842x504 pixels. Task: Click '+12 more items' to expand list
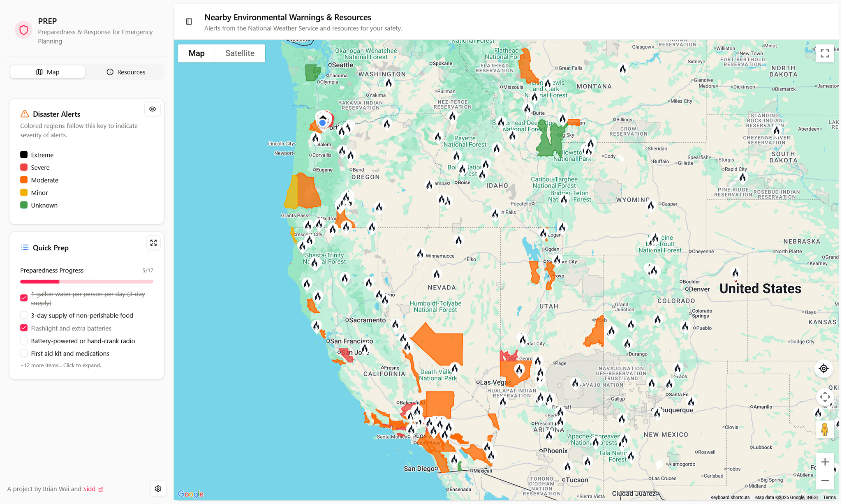[61, 365]
